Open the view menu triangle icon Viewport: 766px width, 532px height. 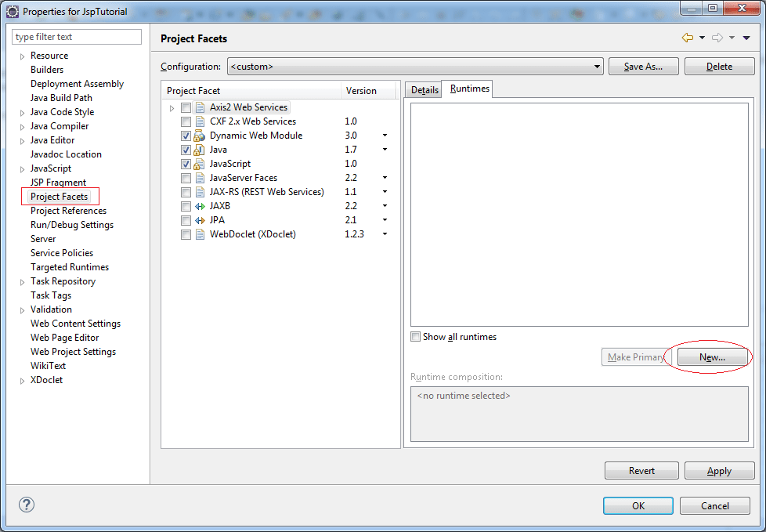tap(744, 38)
